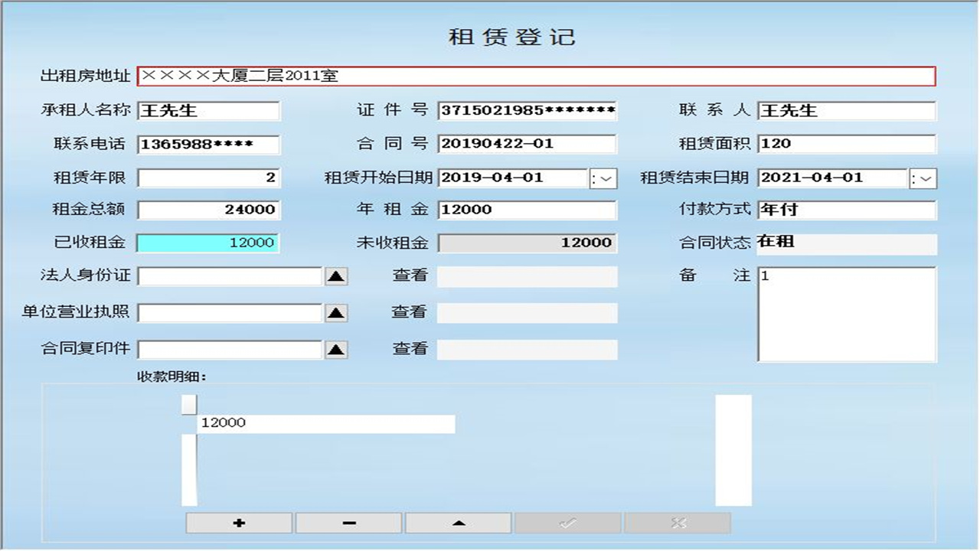打开租赁结束日期的下拉选择器
The width and height of the screenshot is (980, 551).
click(x=923, y=178)
